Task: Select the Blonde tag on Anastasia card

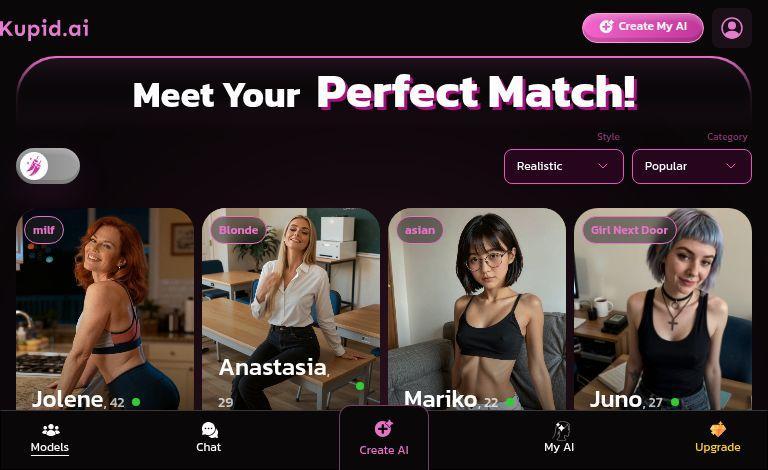Action: click(x=239, y=230)
